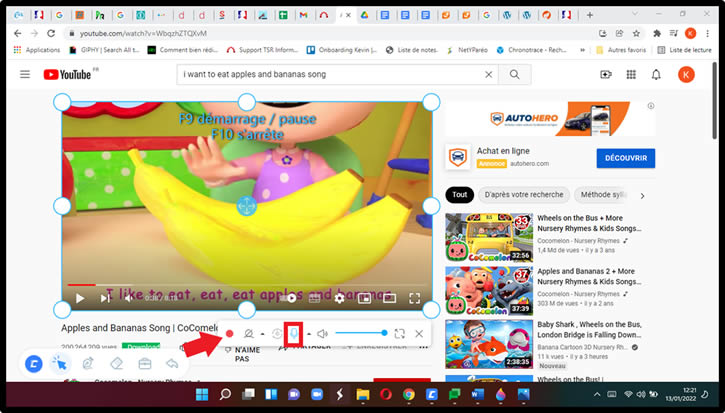The height and width of the screenshot is (413, 725).
Task: Open the Chrome three-dot menu
Action: pos(707,33)
